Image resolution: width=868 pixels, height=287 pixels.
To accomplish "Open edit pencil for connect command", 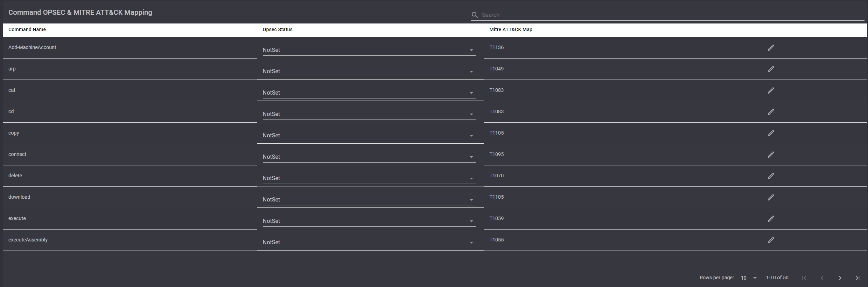I will pos(771,155).
